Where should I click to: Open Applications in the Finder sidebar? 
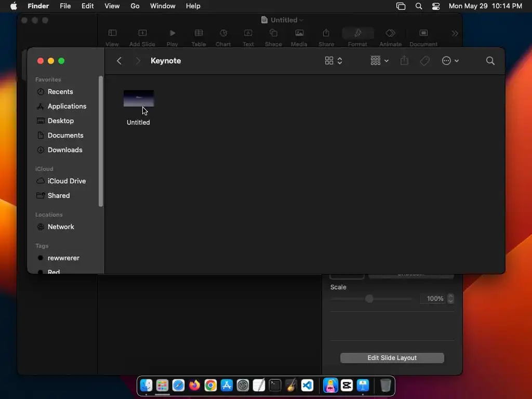point(66,106)
